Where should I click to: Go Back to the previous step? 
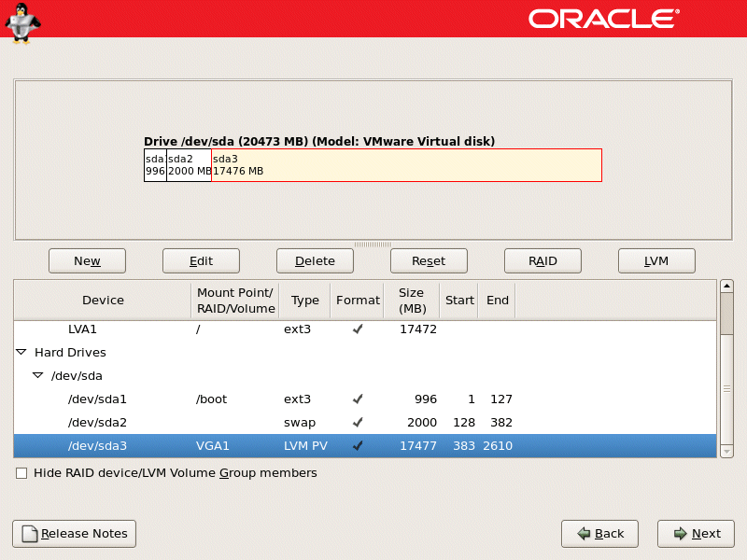pos(599,534)
